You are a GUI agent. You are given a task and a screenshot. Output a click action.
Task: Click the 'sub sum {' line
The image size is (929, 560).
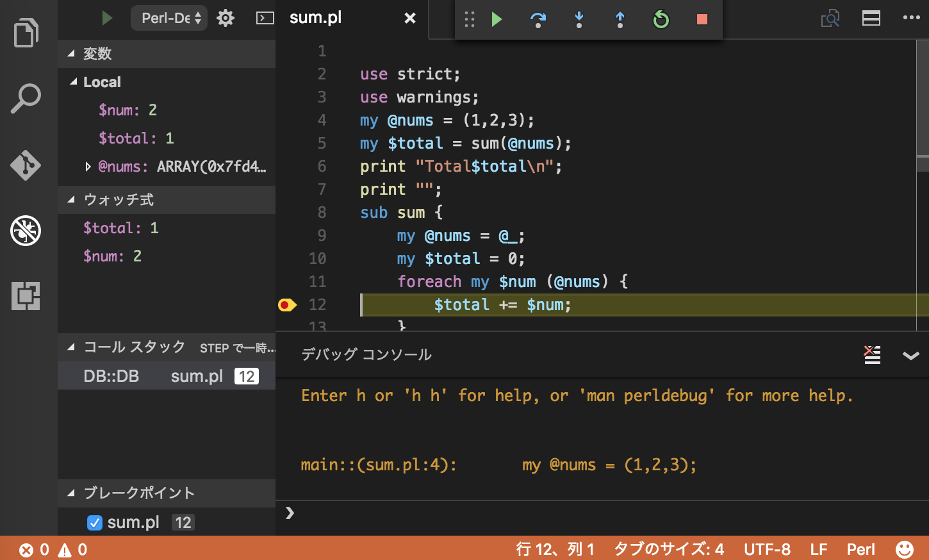pyautogui.click(x=401, y=213)
